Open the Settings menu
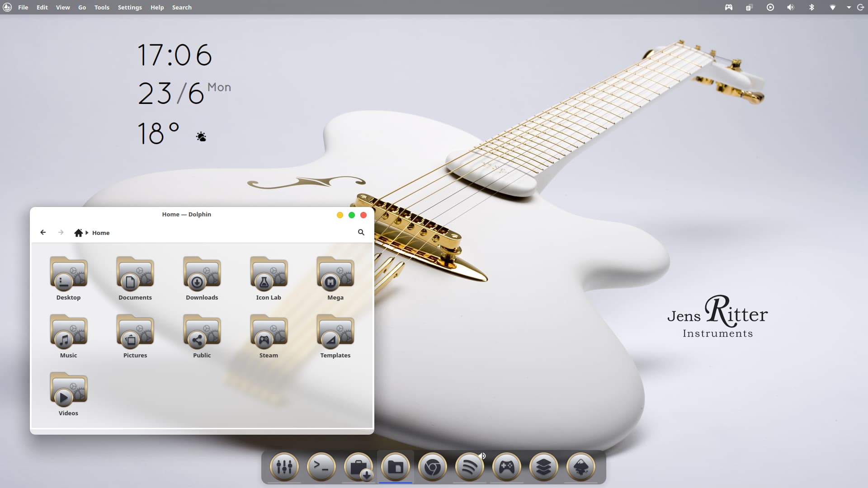The image size is (868, 488). coord(130,7)
